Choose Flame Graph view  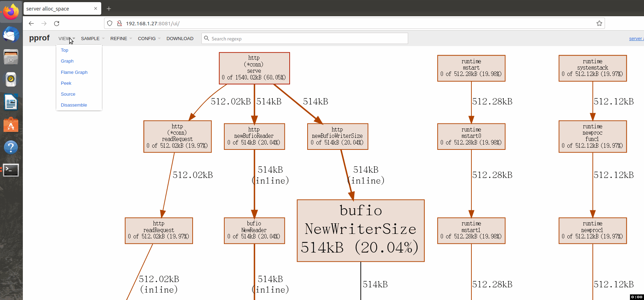74,72
